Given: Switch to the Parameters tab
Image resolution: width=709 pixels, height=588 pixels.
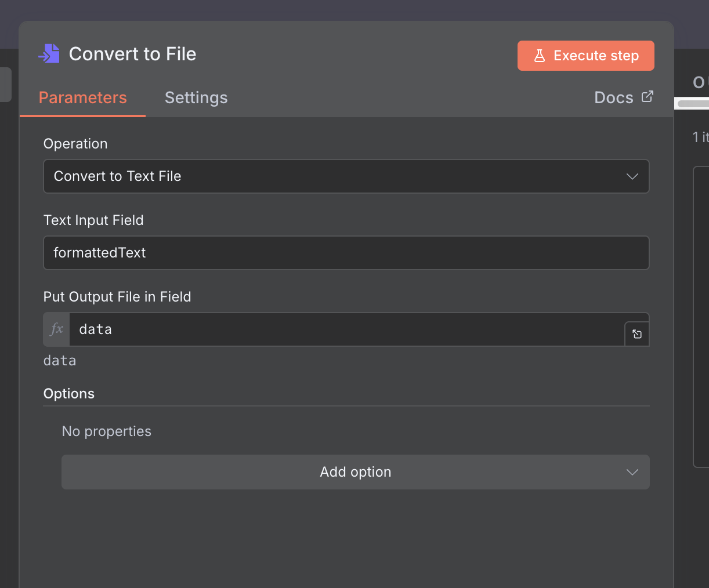Looking at the screenshot, I should [x=82, y=97].
